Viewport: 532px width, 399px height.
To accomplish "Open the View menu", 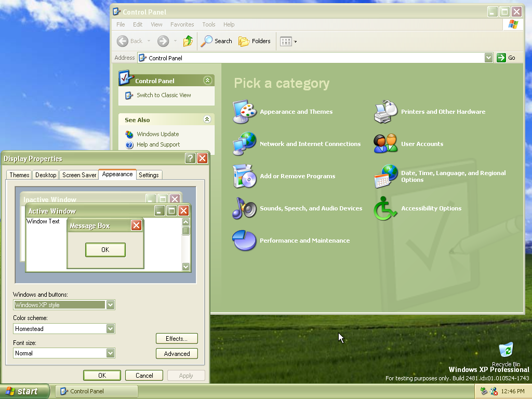I will (156, 24).
